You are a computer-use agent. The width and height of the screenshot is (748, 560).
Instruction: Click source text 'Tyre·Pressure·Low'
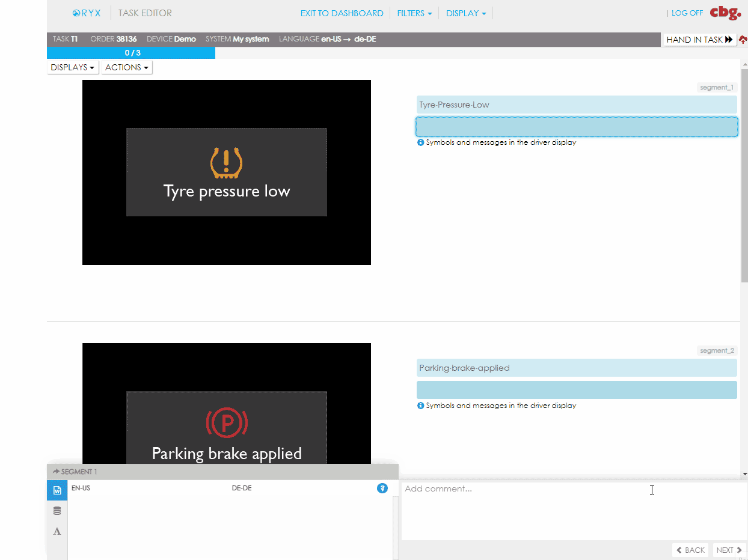[454, 105]
